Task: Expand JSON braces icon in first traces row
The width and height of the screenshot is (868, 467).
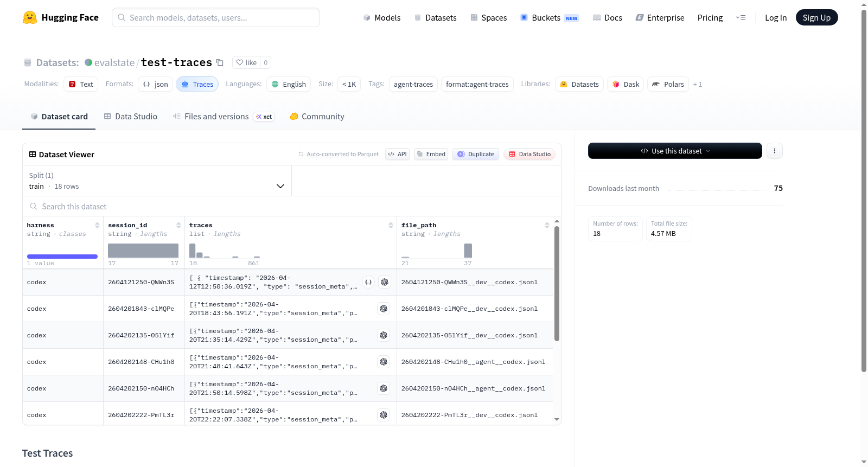Action: pos(368,282)
